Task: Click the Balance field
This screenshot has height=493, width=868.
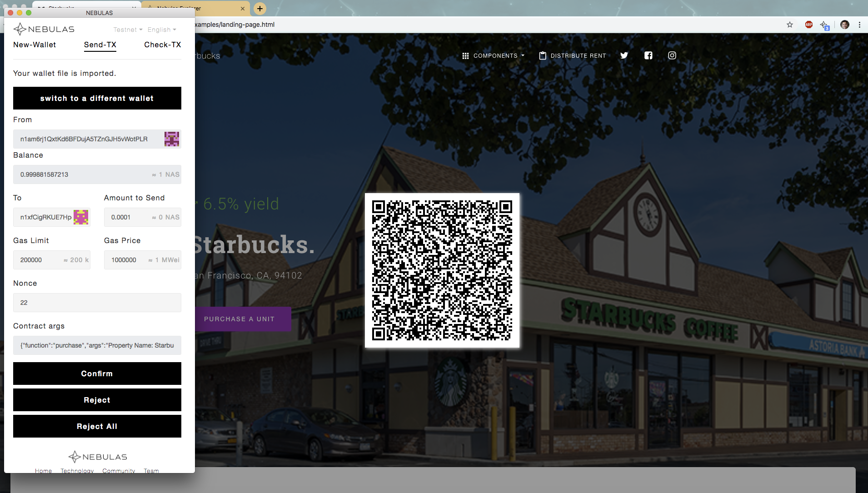Action: click(x=97, y=174)
